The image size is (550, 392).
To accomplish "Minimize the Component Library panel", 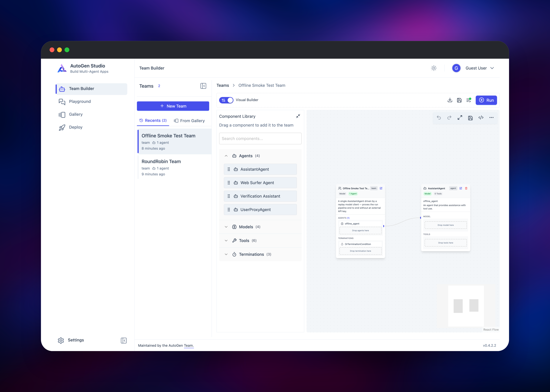I will [x=298, y=116].
